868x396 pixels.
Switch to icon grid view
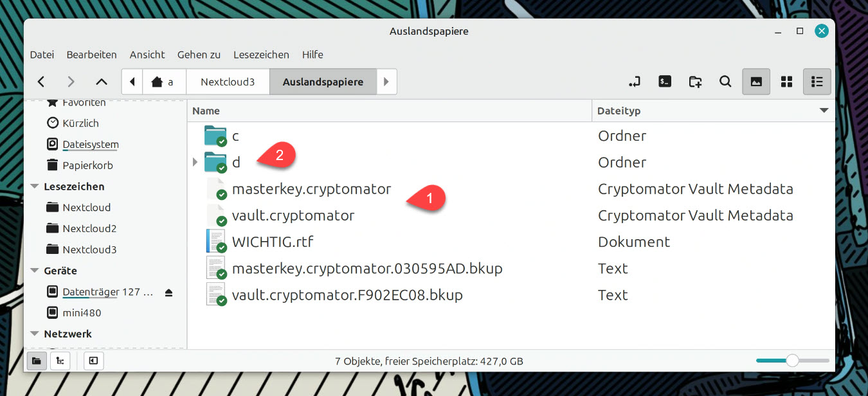pyautogui.click(x=786, y=82)
